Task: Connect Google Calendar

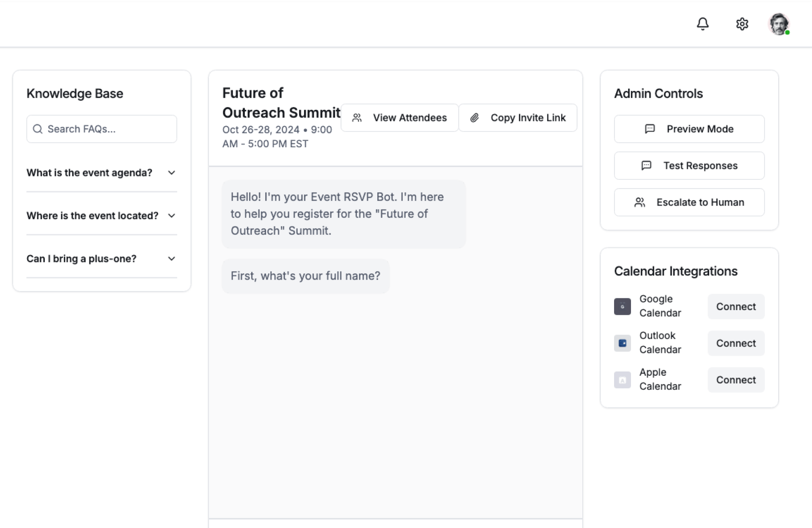Action: [735, 306]
